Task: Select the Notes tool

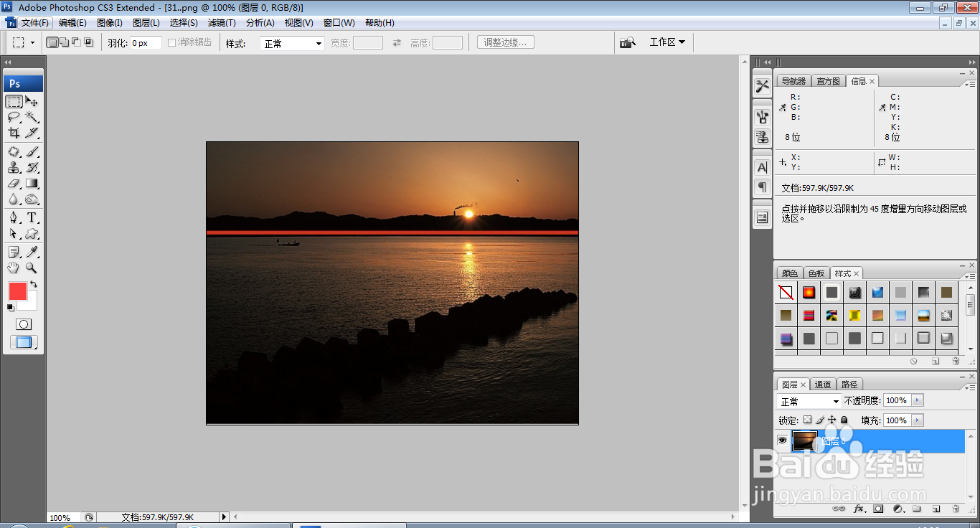Action: point(14,252)
